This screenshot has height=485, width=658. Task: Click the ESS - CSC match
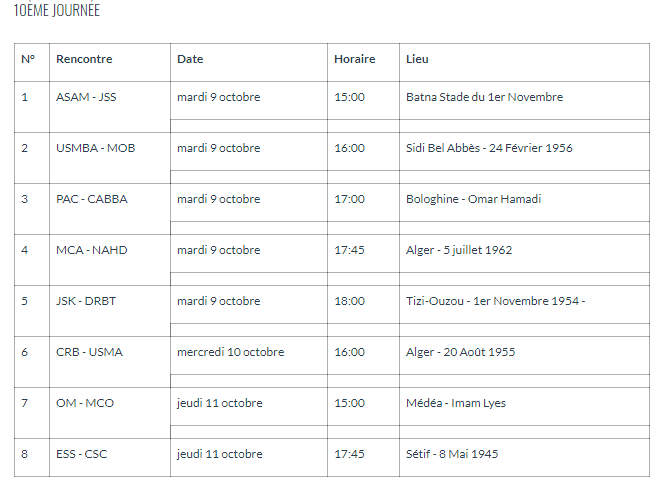click(x=82, y=454)
